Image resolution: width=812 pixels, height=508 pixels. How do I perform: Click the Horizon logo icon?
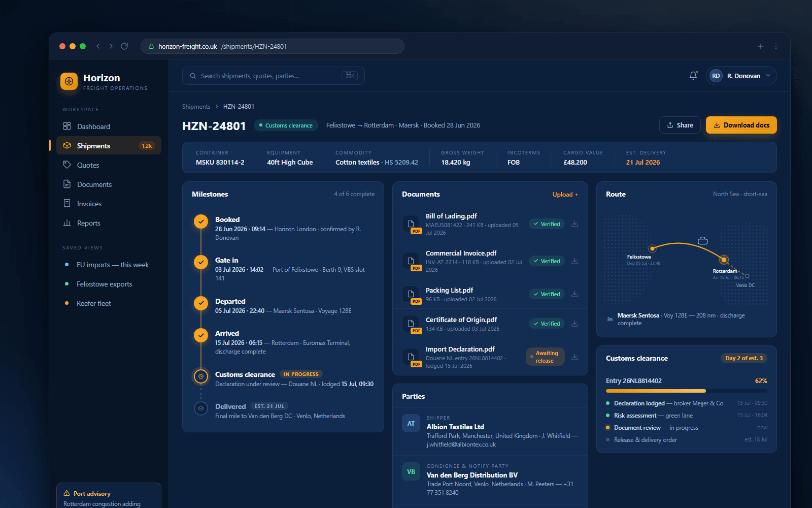point(69,81)
